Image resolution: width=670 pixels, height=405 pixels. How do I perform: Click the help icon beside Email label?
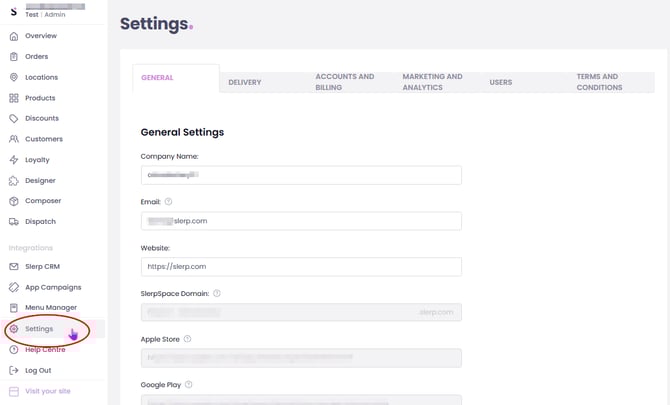(168, 202)
